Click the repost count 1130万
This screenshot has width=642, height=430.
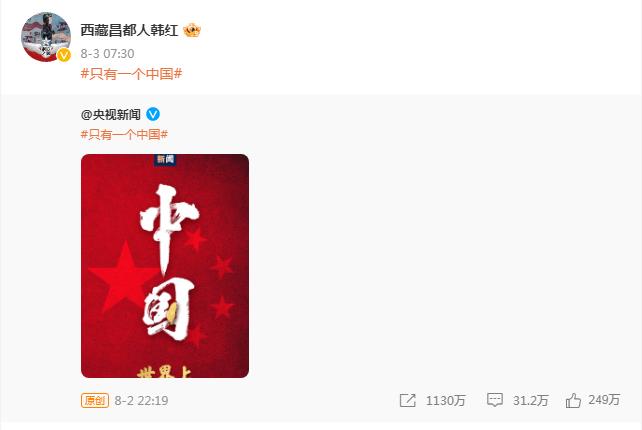coord(445,401)
